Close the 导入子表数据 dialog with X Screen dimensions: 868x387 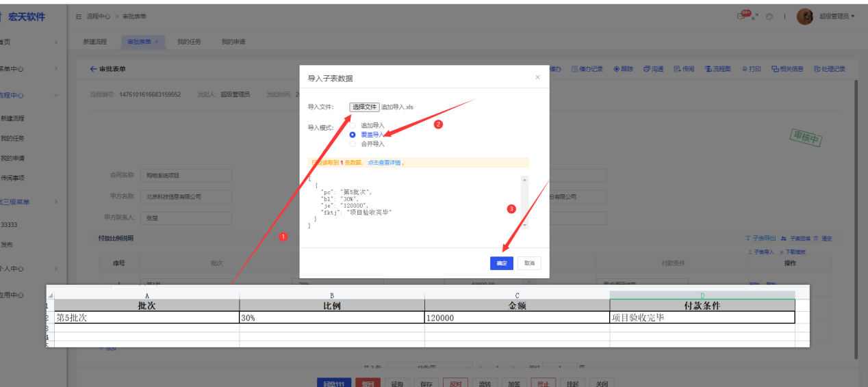(537, 78)
